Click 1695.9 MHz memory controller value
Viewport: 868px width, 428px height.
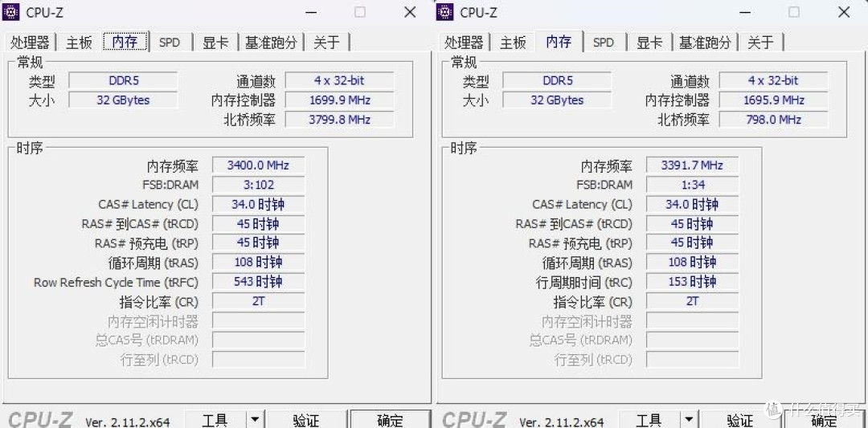tap(774, 100)
